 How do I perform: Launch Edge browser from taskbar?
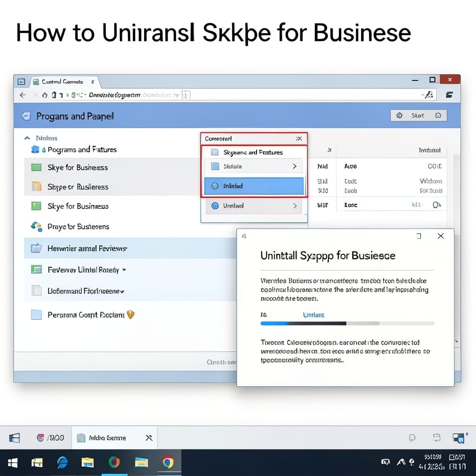[x=63, y=463]
